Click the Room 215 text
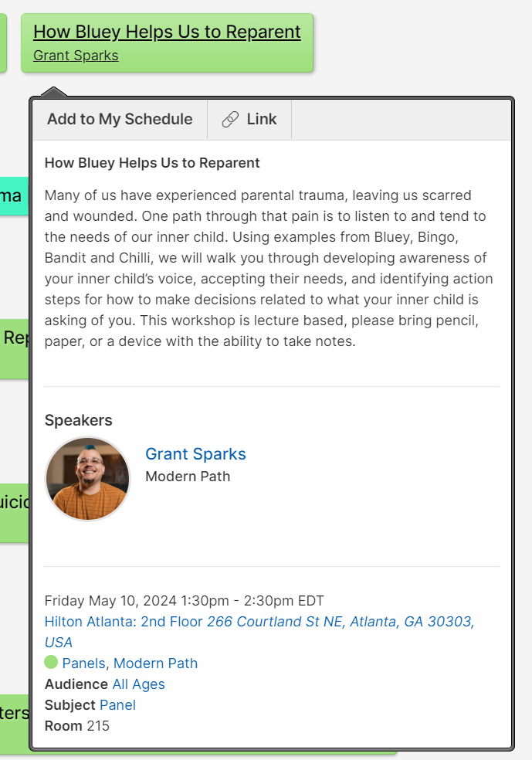Viewport: 532px width, 760px height. pyautogui.click(x=77, y=726)
